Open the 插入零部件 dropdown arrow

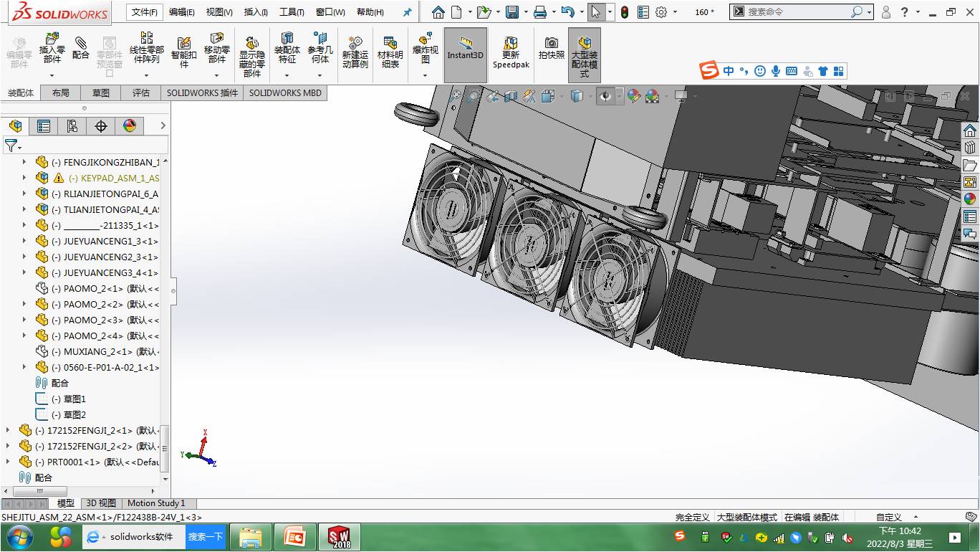52,75
